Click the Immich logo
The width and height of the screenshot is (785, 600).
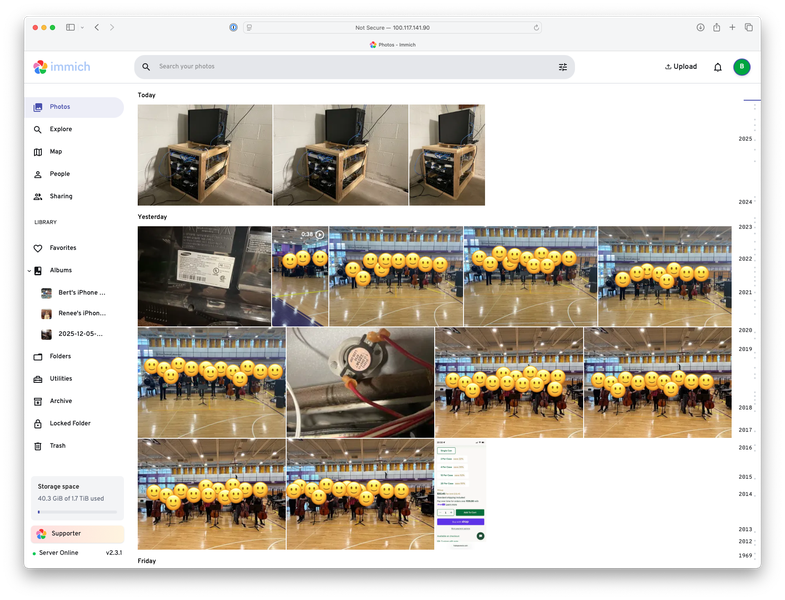pyautogui.click(x=62, y=67)
